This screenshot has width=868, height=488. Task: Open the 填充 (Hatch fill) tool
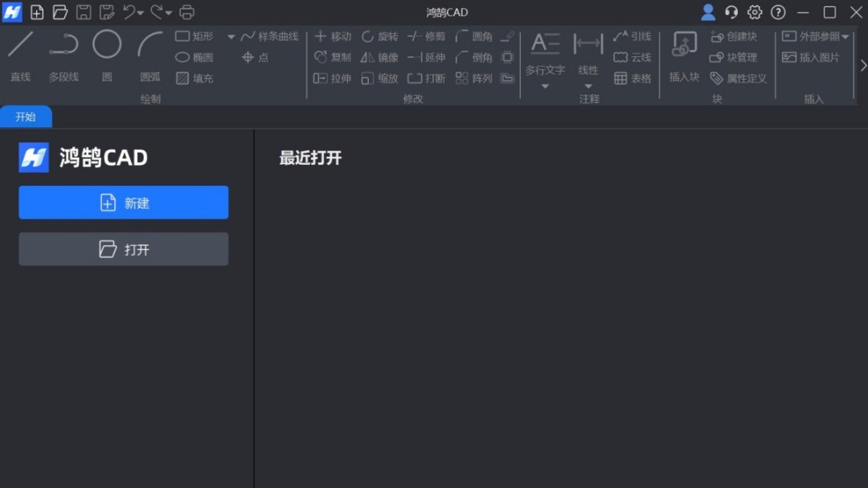[x=194, y=78]
